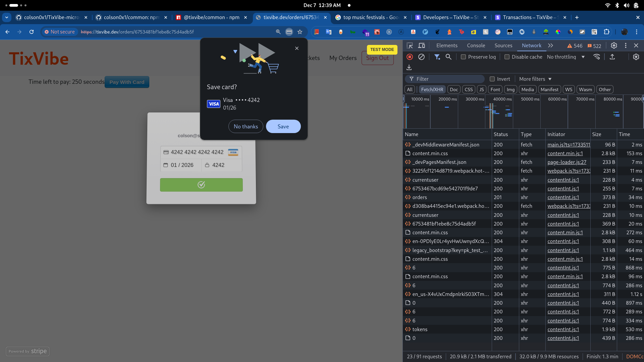Click the network Filter text field
The image size is (644, 362).
(x=445, y=79)
